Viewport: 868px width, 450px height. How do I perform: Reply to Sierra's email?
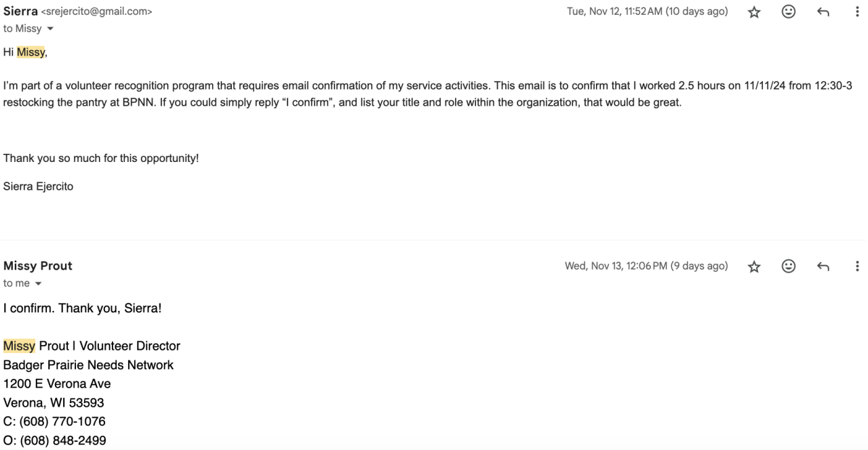[x=823, y=12]
